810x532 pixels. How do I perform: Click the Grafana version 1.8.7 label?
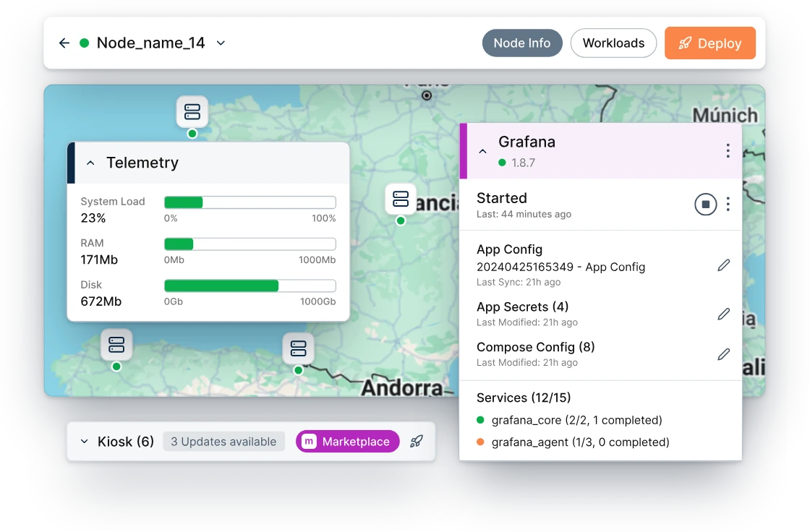523,163
